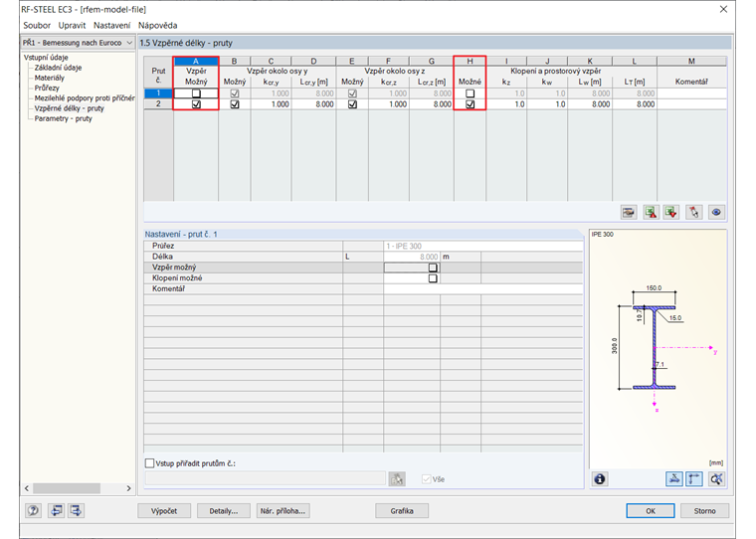Toggle y-axis buckling checkbox for member 2

(x=235, y=104)
